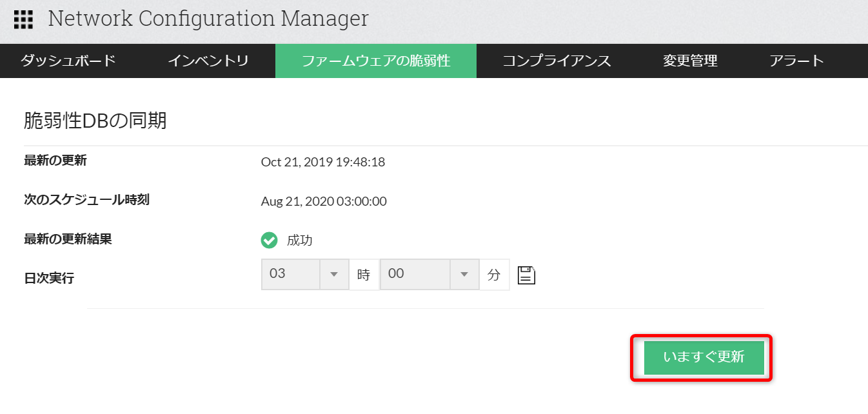Expand the hour dropdown arrow

[334, 275]
